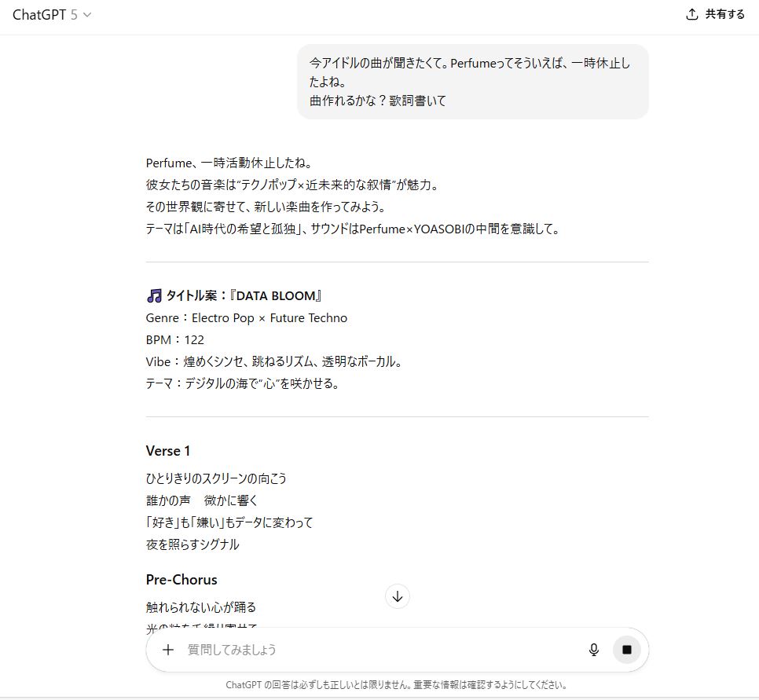Image resolution: width=759 pixels, height=700 pixels.
Task: Click the ChatGPT disclaimer text at bottom
Action: point(397,685)
